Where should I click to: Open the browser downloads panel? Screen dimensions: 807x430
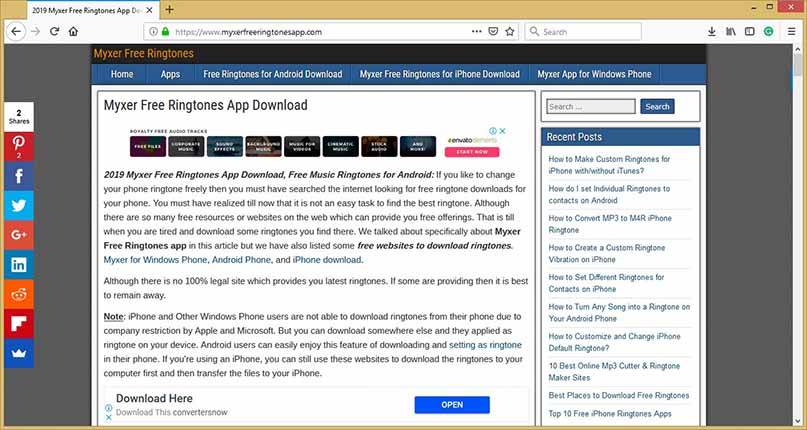(x=712, y=31)
